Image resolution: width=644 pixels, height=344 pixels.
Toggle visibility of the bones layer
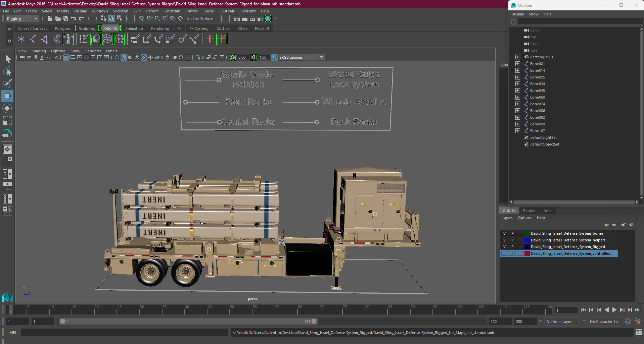504,233
